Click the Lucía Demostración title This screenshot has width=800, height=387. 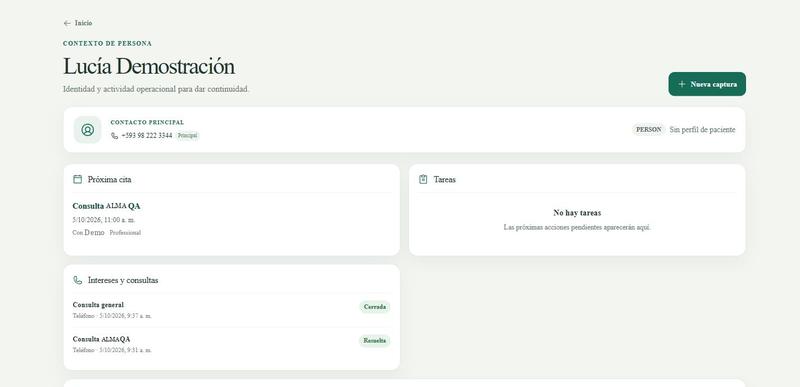click(149, 66)
